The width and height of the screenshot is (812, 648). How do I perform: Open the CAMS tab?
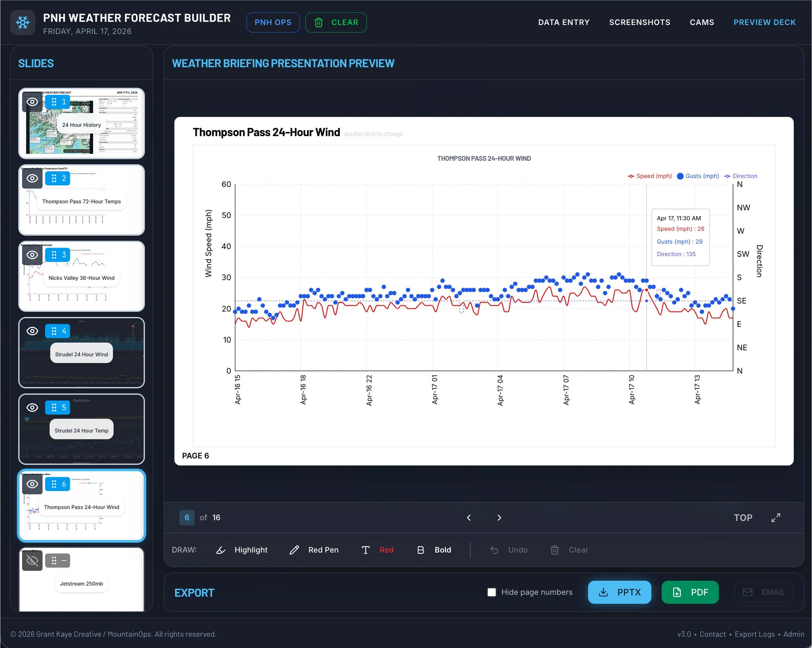[x=702, y=23]
